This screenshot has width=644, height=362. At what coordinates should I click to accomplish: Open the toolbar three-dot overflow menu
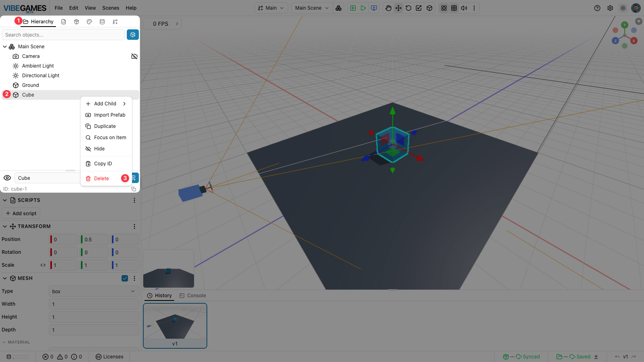pos(474,8)
